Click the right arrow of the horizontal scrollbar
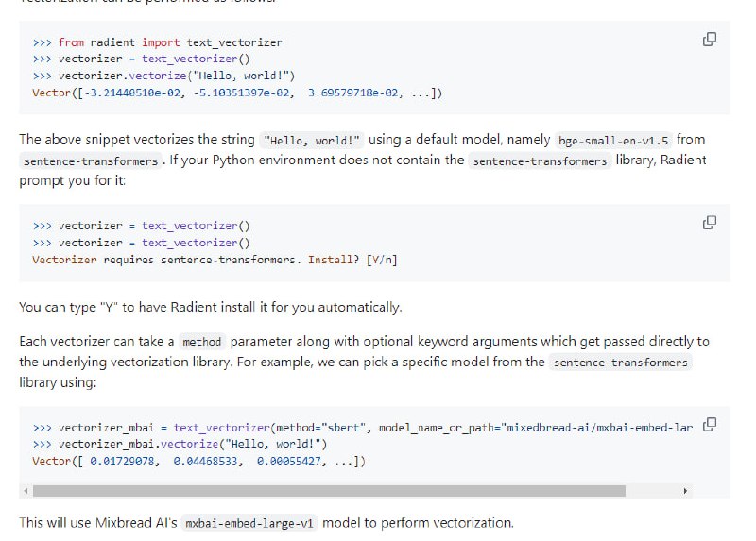 pyautogui.click(x=685, y=491)
